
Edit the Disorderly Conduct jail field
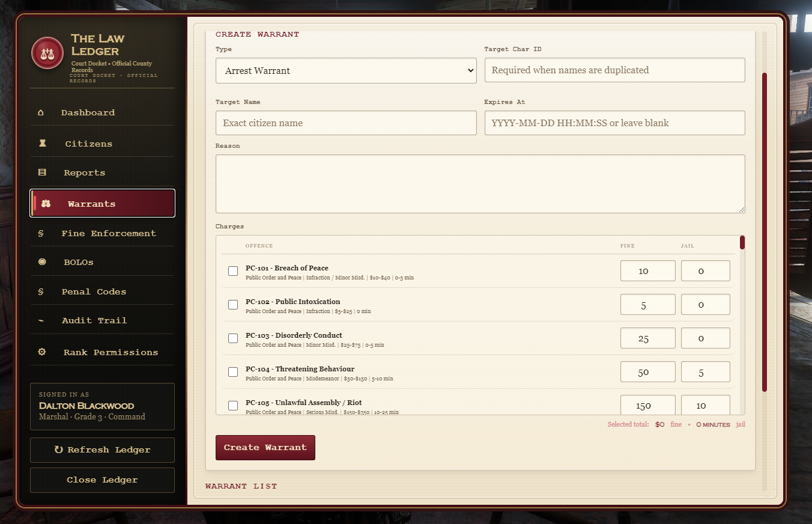pos(706,338)
